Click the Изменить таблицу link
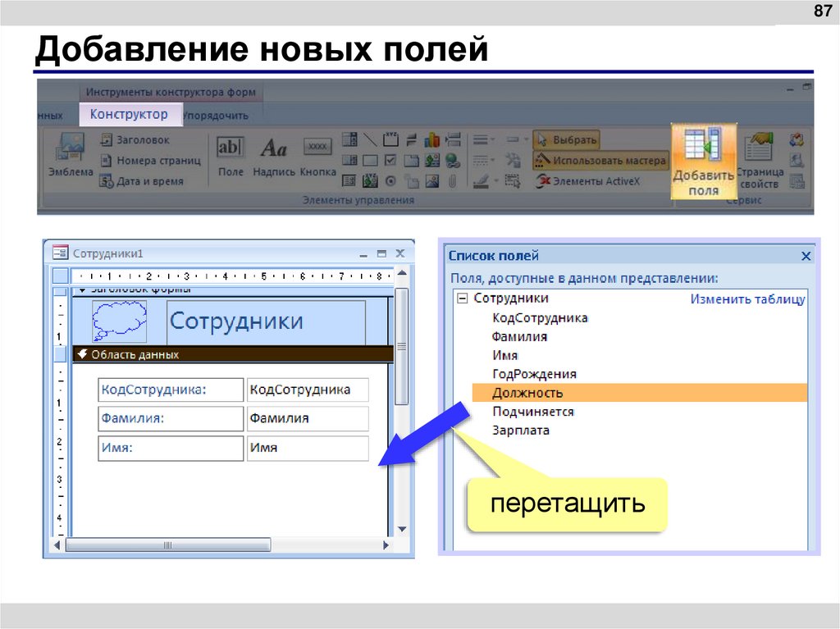 (751, 299)
